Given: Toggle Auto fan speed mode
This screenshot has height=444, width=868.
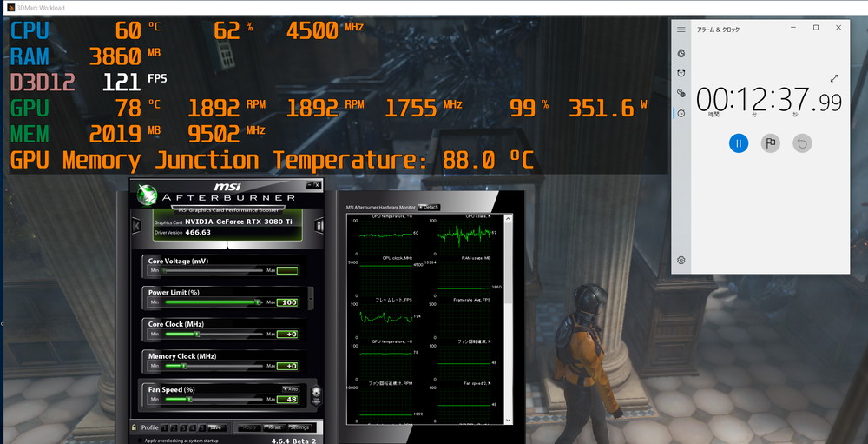Looking at the screenshot, I should [x=291, y=388].
